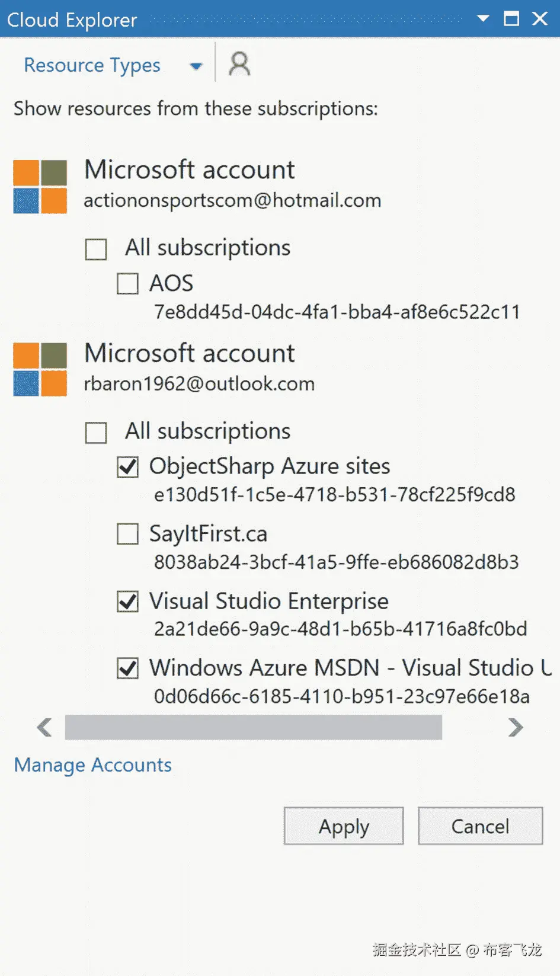Click the rbaron1962 Microsoft account logo

(40, 369)
